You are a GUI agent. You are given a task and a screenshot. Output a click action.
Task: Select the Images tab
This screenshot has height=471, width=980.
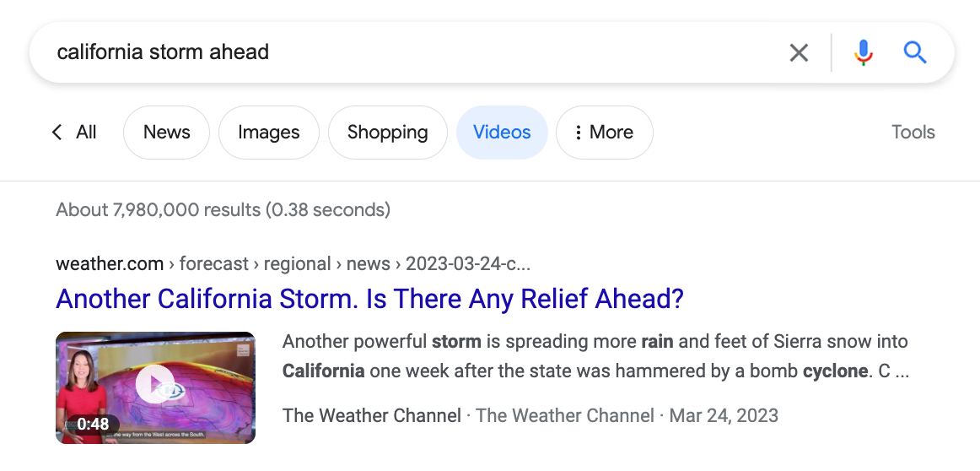268,133
